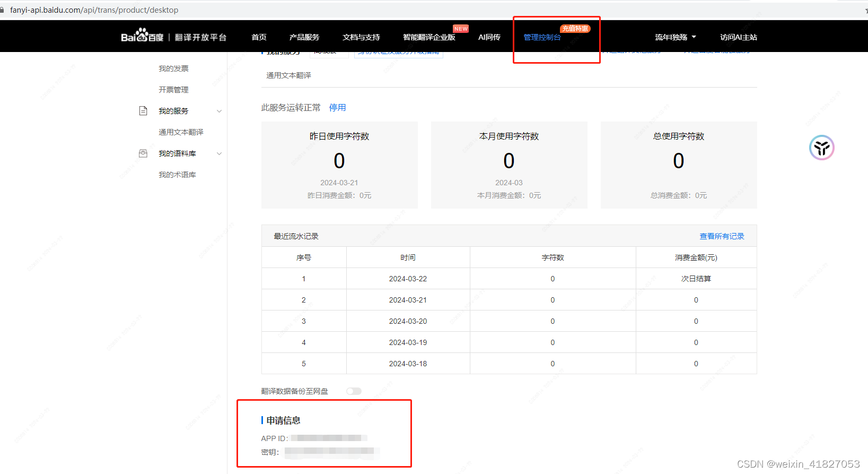
Task: Click the blurred APP ID value
Action: (329, 438)
